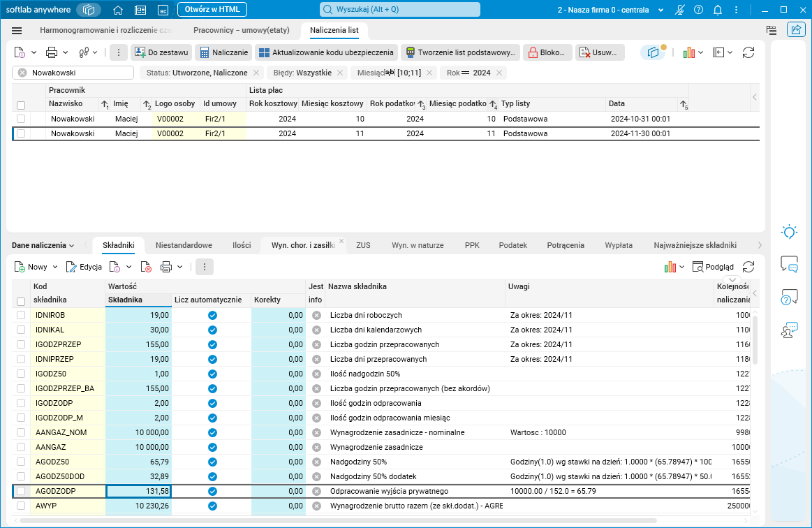Expand the Dane naliczenia dropdown
Viewport: 812px width, 528px height.
[x=43, y=245]
